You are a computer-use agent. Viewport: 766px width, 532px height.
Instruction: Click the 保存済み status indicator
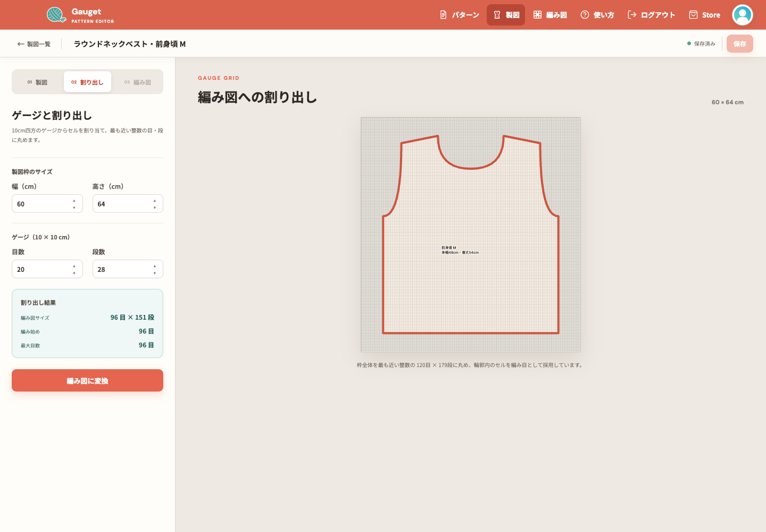701,44
